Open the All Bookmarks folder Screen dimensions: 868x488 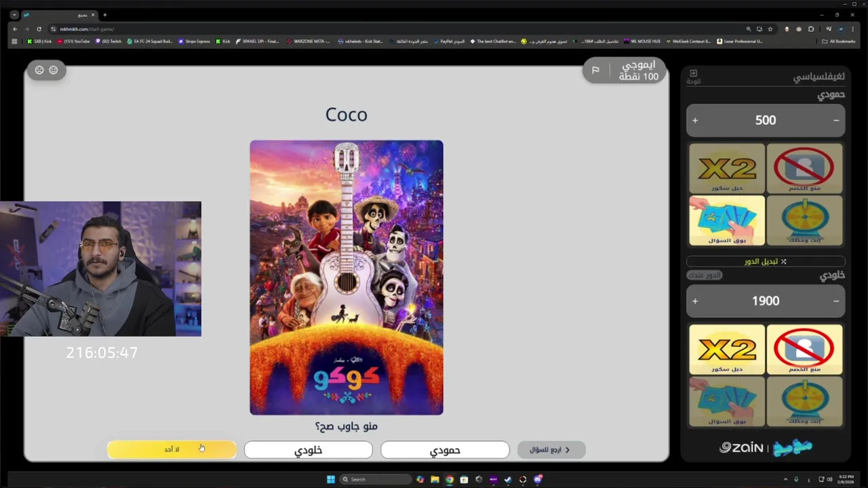(x=838, y=41)
